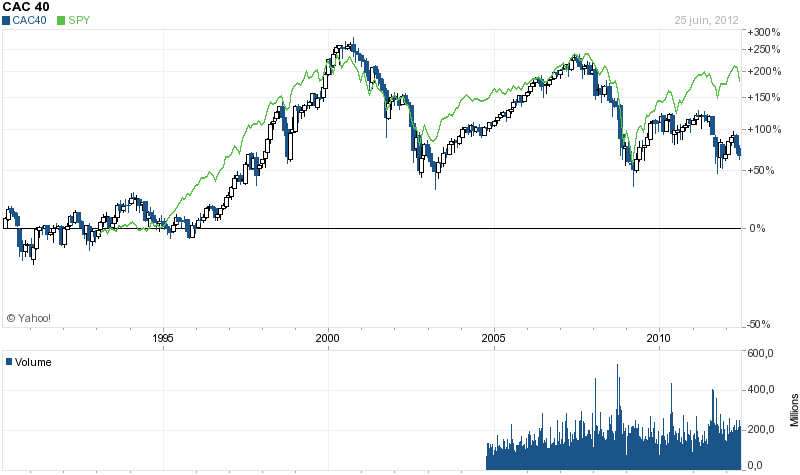Screen dimensions: 800x475
Task: Click the green SPY legend swatch
Action: point(61,20)
